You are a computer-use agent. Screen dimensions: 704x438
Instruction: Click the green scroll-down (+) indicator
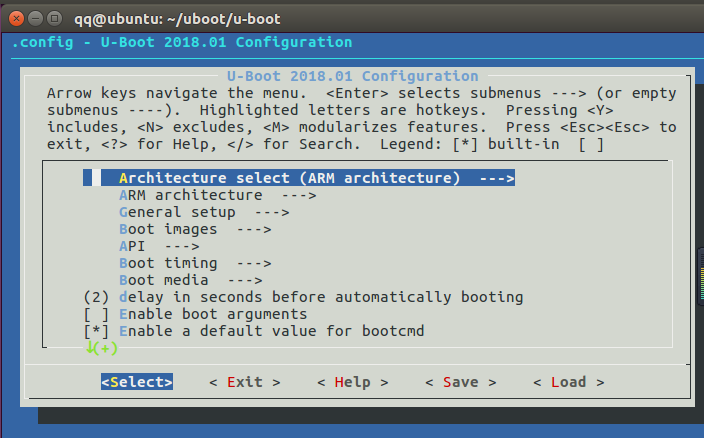pyautogui.click(x=102, y=348)
